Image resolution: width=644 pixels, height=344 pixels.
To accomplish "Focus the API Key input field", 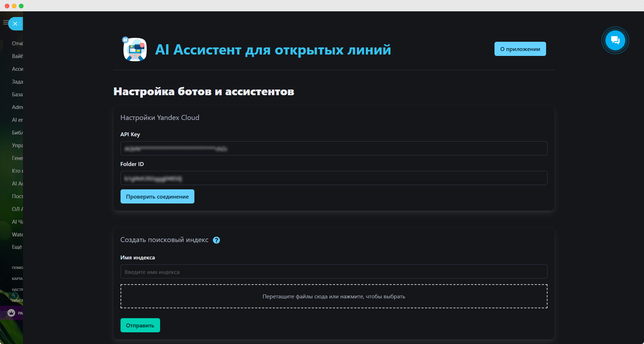I will click(x=334, y=148).
